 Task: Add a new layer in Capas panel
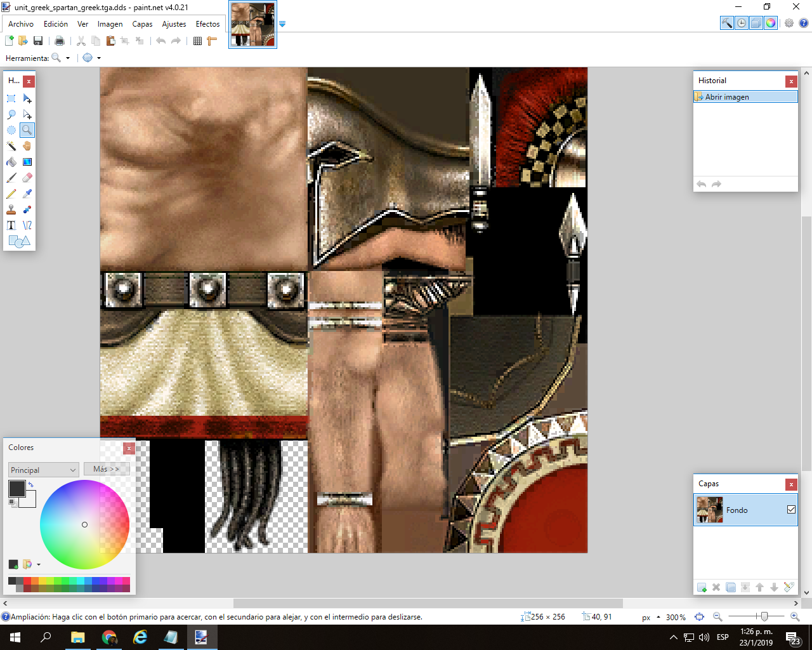pyautogui.click(x=702, y=587)
